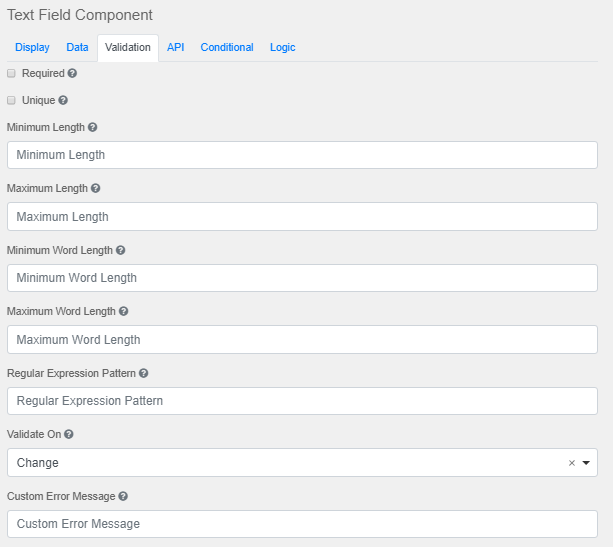Image resolution: width=613 pixels, height=547 pixels.
Task: Select the Conditional tab
Action: pos(227,47)
